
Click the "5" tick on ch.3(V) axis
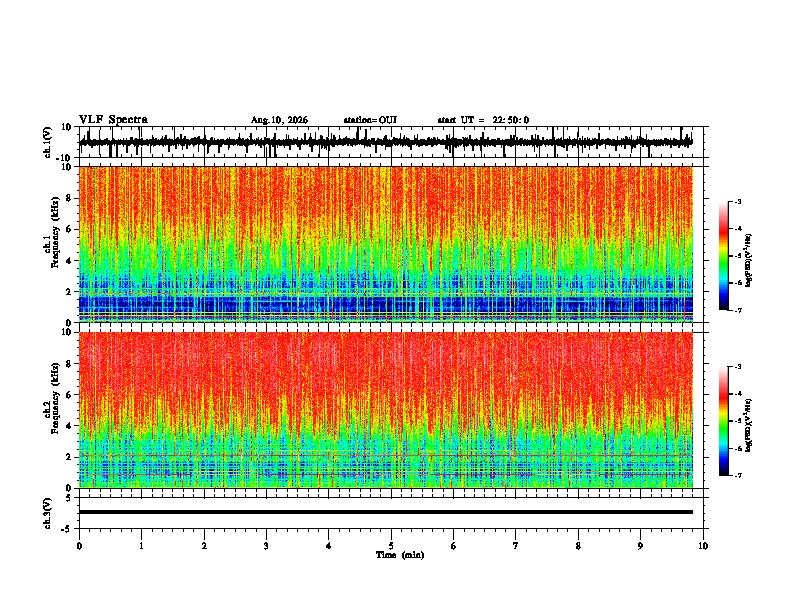click(x=69, y=498)
